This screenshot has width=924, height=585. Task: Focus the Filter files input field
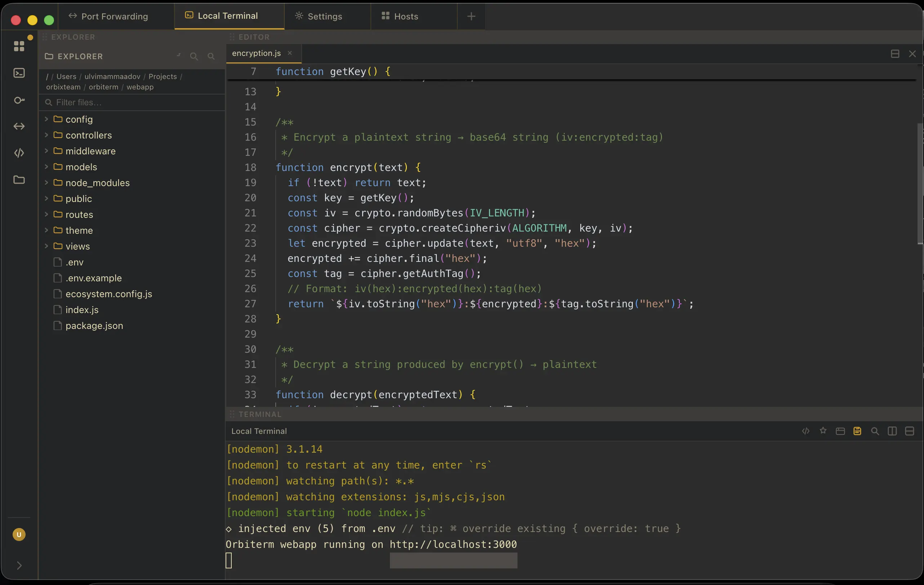(132, 102)
